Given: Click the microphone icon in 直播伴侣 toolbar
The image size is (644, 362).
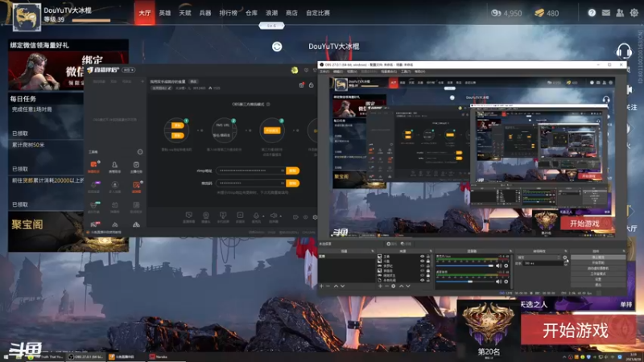Looking at the screenshot, I should [256, 215].
